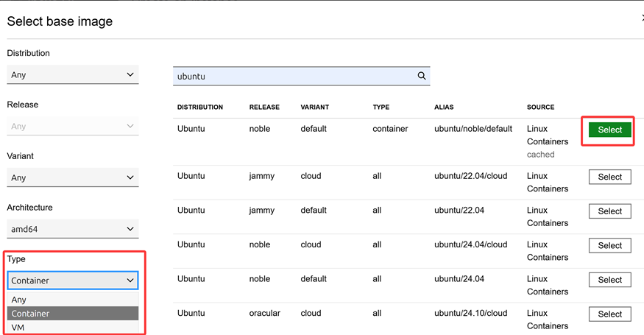Click the ubuntu search field
This screenshot has width=644, height=335.
pos(302,76)
